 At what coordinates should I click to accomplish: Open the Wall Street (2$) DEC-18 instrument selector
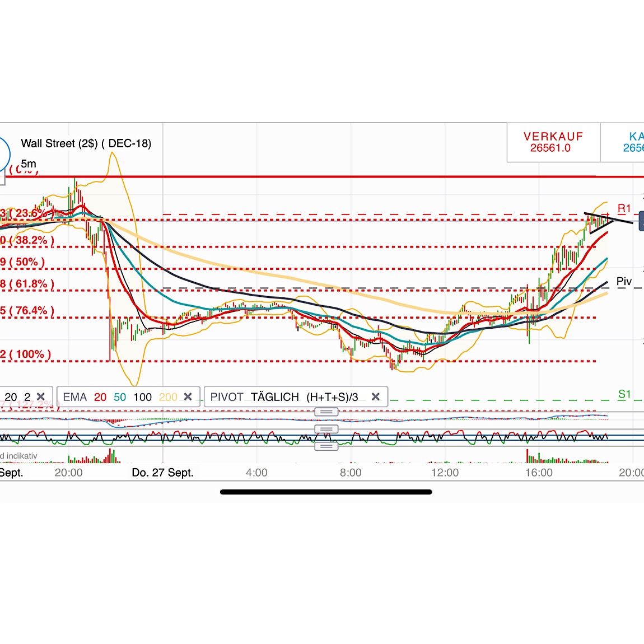pyautogui.click(x=86, y=143)
